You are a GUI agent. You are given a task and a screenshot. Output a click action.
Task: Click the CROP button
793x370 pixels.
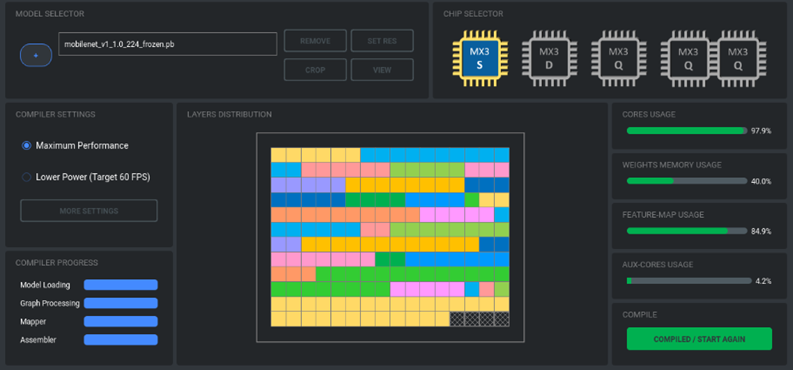315,70
